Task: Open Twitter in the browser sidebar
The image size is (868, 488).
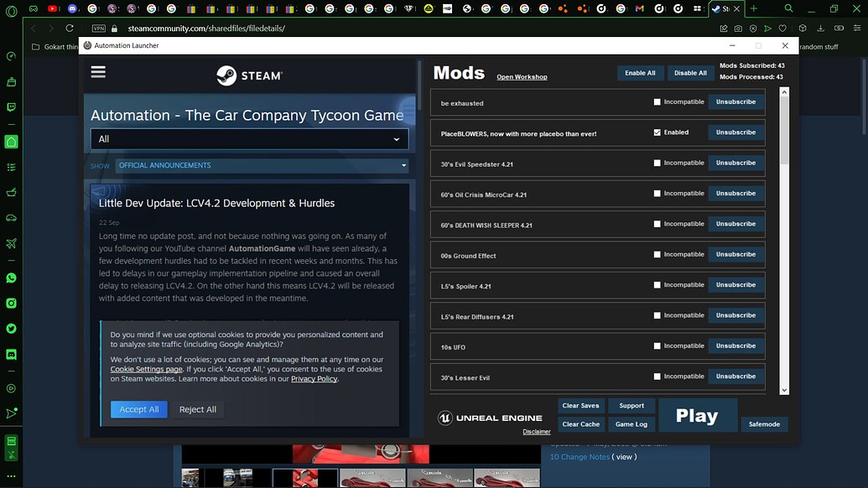Action: tap(11, 329)
